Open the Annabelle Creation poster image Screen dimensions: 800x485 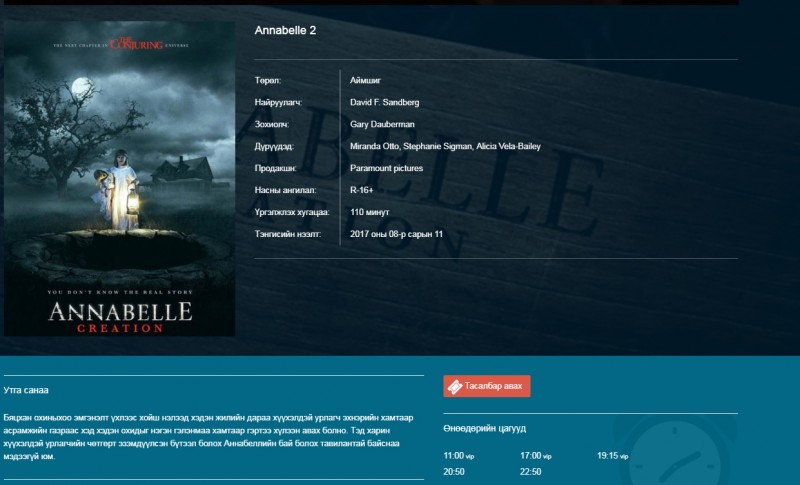click(x=119, y=178)
